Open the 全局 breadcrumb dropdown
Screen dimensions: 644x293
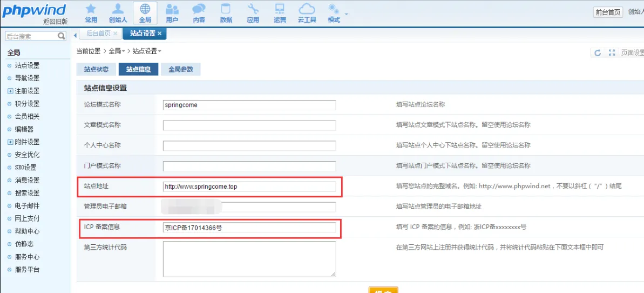pos(123,51)
